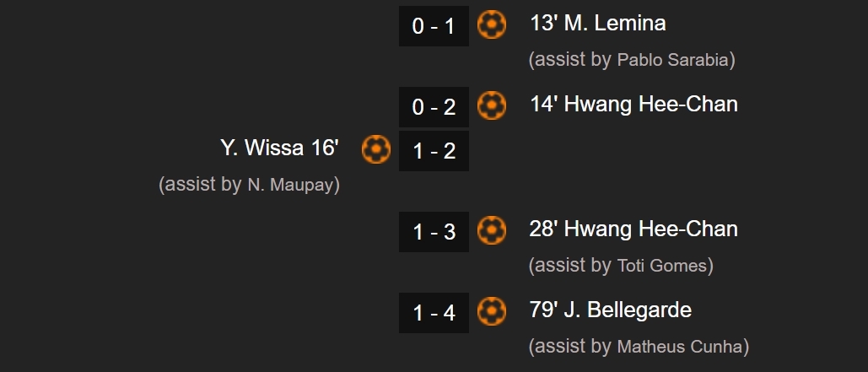The width and height of the screenshot is (868, 372).
Task: Click assist name Pablo Sarabia
Action: (x=672, y=60)
